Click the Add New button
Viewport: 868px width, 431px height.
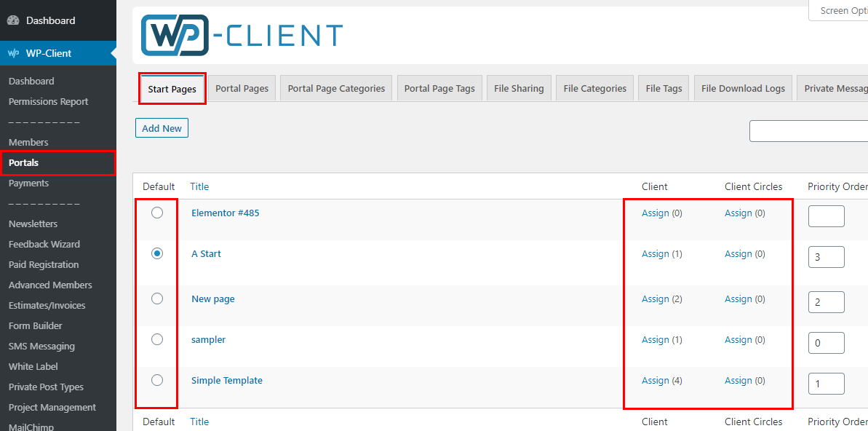pos(162,128)
